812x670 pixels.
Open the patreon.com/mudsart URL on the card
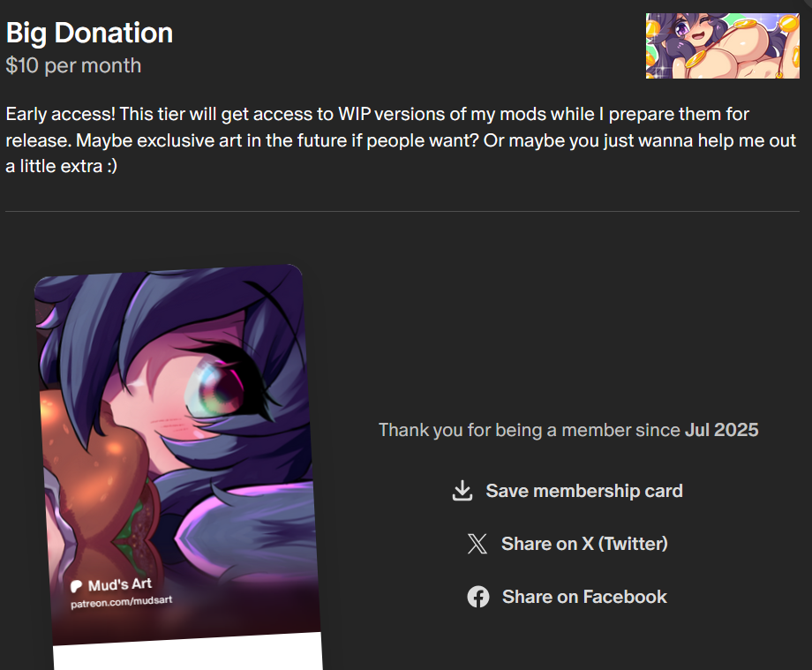(x=121, y=602)
